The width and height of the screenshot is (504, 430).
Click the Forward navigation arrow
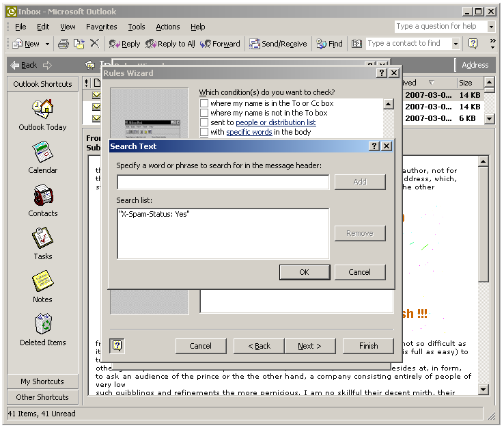[x=47, y=66]
